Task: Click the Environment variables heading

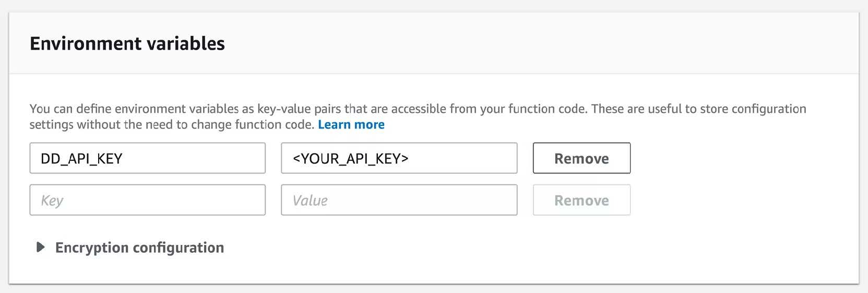Action: 127,43
